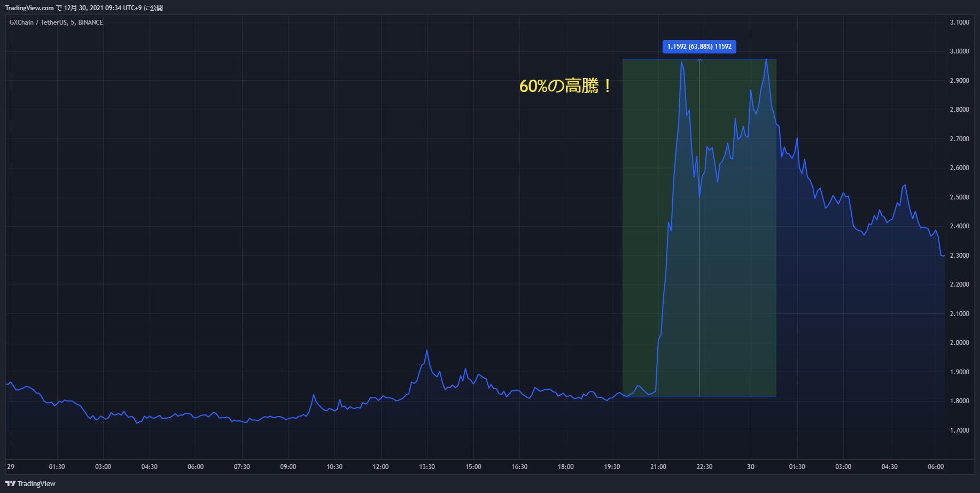Click the 1.7000 price axis label

point(960,430)
